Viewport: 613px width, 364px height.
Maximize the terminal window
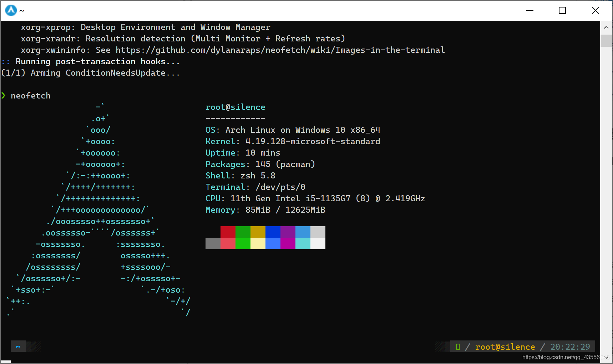point(562,10)
